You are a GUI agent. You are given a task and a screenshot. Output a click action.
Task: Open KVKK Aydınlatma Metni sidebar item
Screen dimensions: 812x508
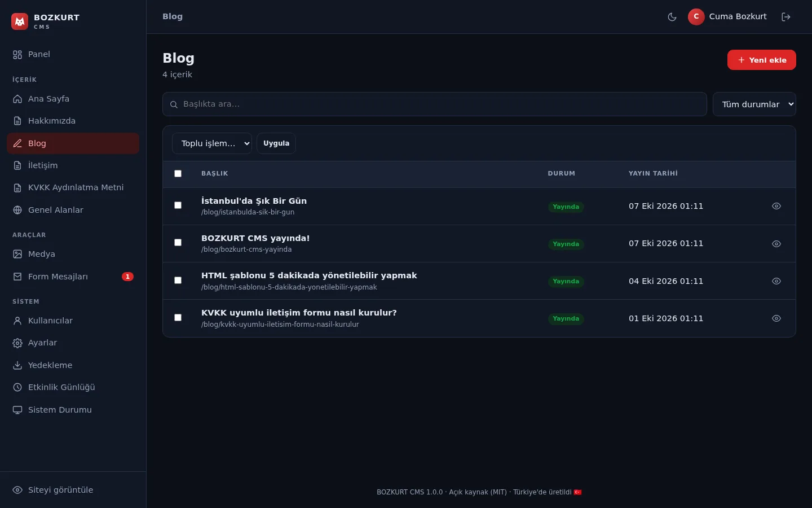pos(73,187)
